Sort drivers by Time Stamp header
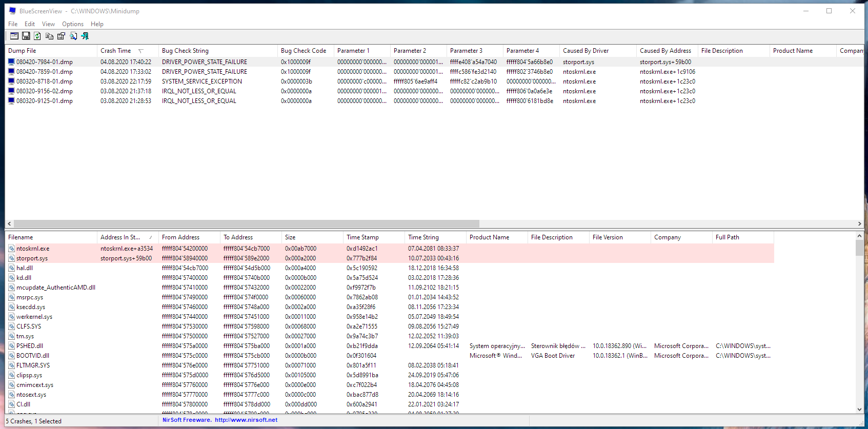This screenshot has height=429, width=868. 374,237
